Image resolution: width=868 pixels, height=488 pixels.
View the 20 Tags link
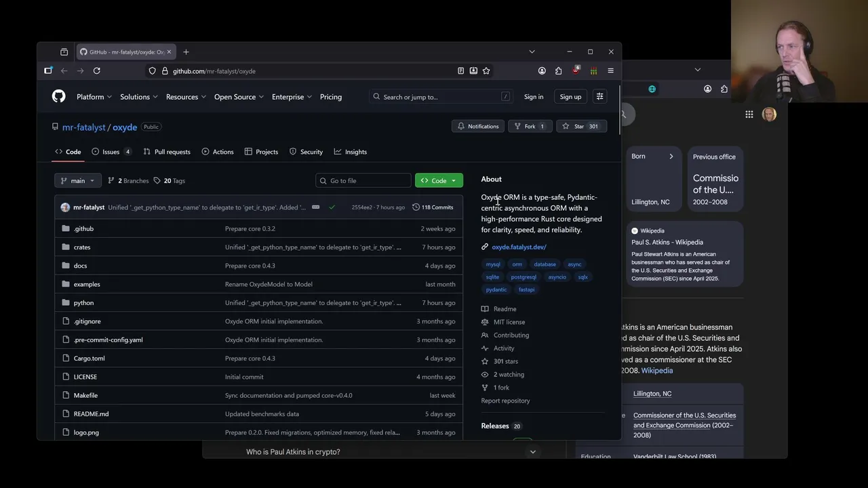point(170,181)
